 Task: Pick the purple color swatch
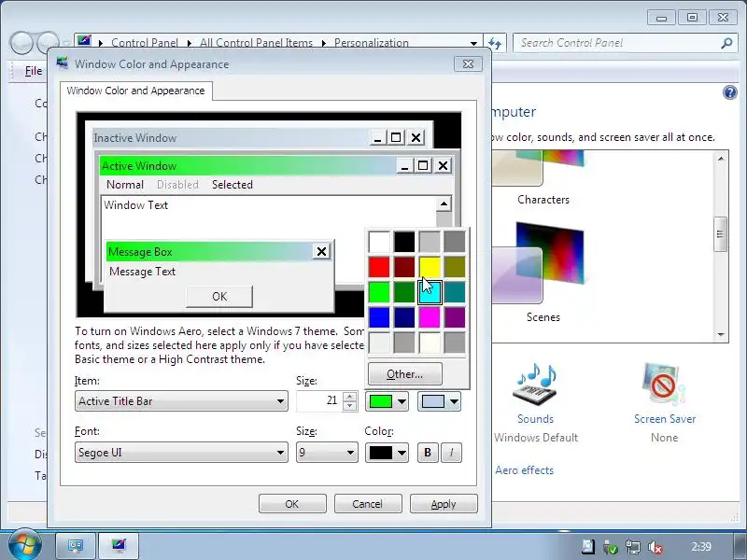coord(455,317)
